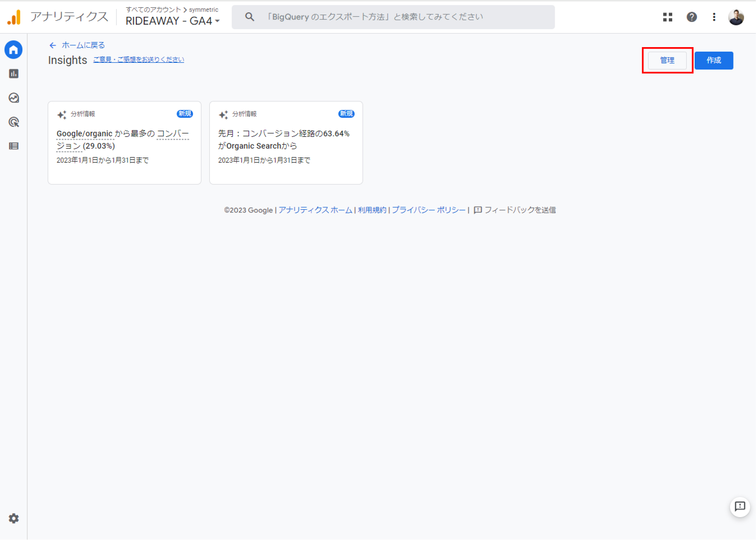
Task: Click the search magnifier icon
Action: [x=250, y=17]
